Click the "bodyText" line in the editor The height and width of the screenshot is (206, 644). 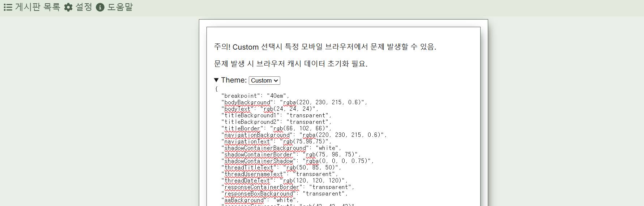click(269, 109)
